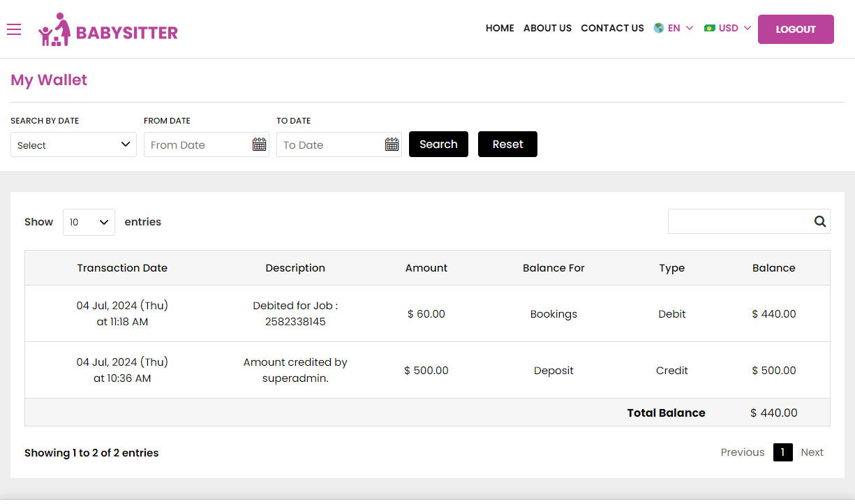Open the CONTACT US page
Screen dimensions: 855x504
point(612,28)
